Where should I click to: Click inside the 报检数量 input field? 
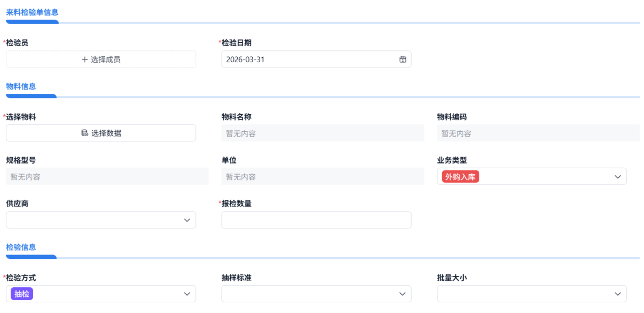coord(316,220)
